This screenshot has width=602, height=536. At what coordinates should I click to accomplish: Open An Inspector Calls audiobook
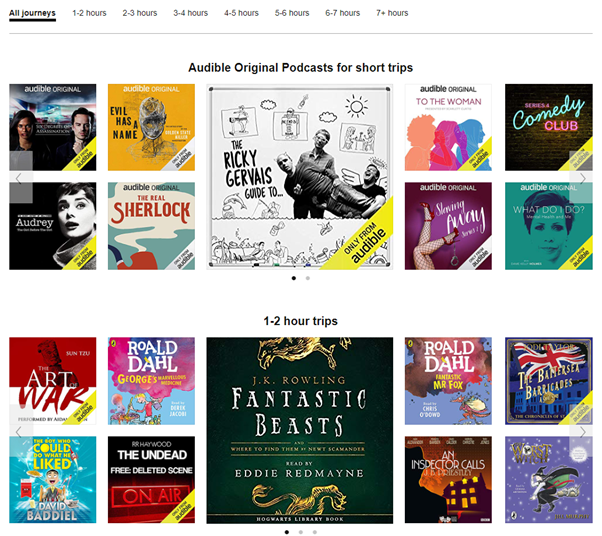tap(448, 480)
